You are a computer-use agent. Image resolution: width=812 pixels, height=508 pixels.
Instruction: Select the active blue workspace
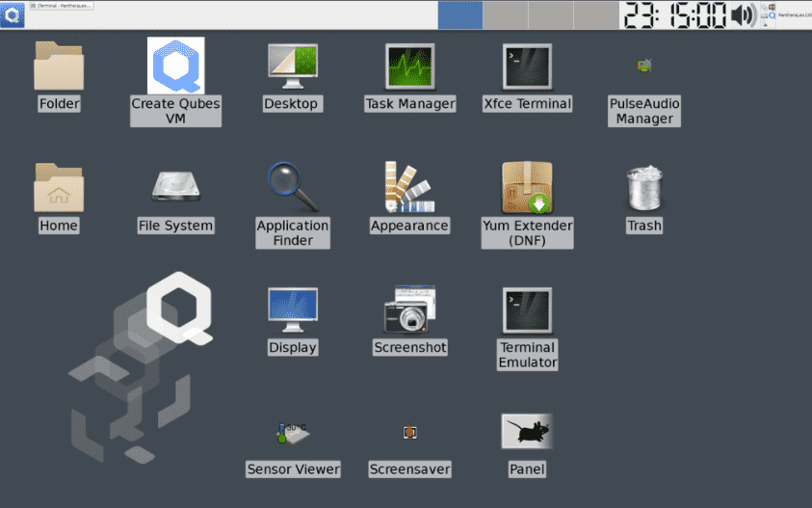(x=460, y=15)
